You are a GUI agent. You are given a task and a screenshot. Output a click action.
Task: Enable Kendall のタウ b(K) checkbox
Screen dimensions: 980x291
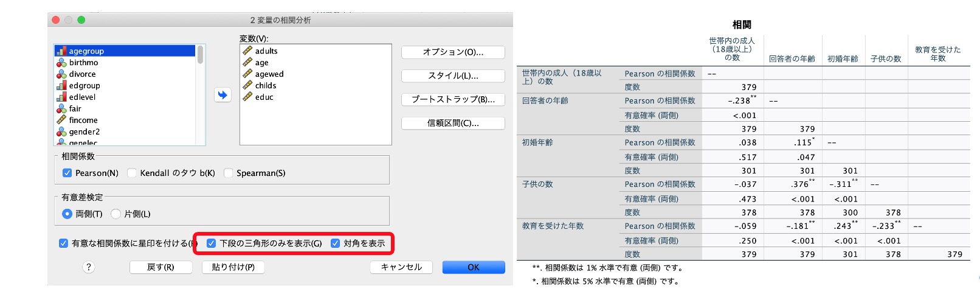(x=131, y=173)
